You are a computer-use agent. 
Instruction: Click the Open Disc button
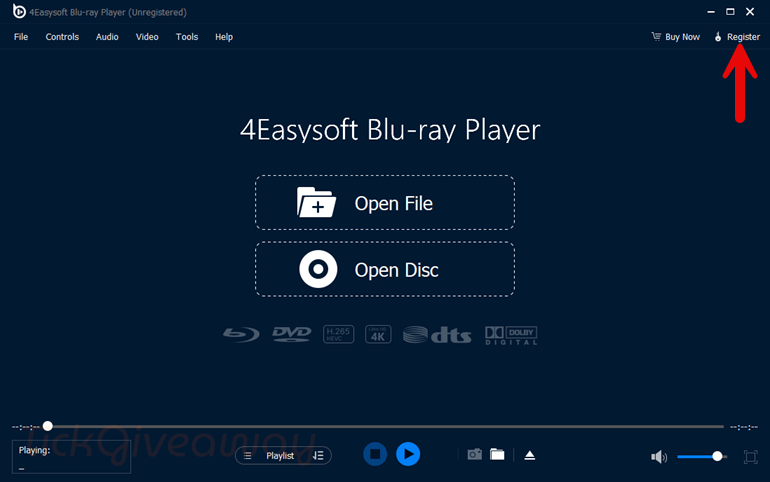click(385, 269)
